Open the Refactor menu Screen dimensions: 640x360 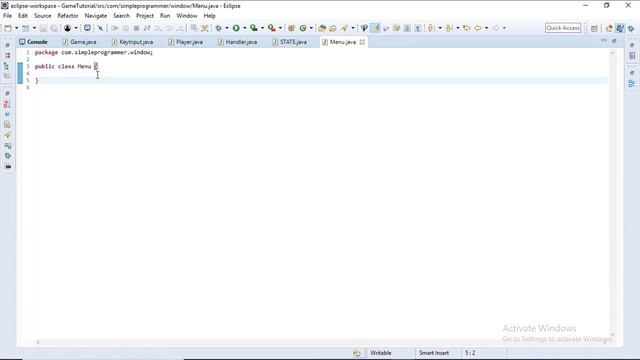point(68,16)
